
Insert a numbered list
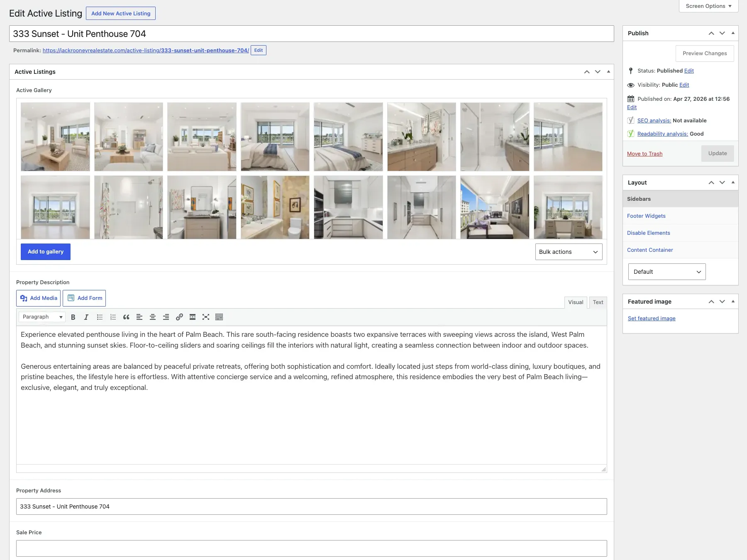click(x=113, y=317)
